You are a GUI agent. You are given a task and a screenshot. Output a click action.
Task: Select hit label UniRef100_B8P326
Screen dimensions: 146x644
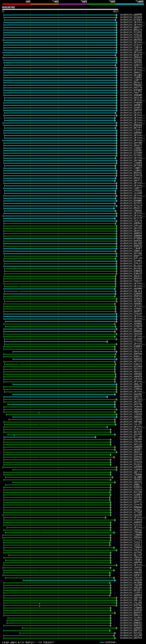click(x=131, y=631)
